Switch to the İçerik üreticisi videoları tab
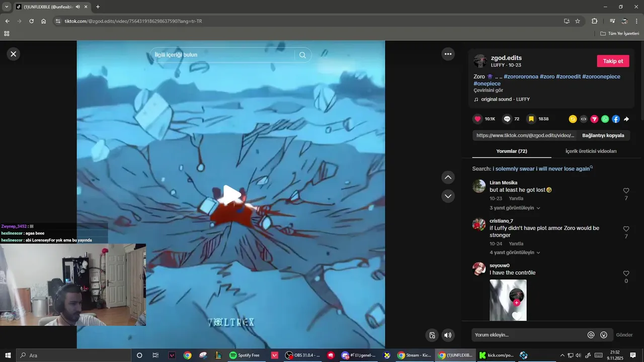Image resolution: width=644 pixels, height=362 pixels. (591, 151)
